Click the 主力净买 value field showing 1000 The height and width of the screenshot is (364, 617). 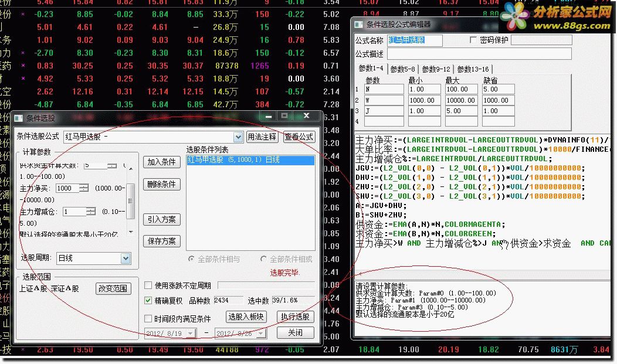point(67,188)
